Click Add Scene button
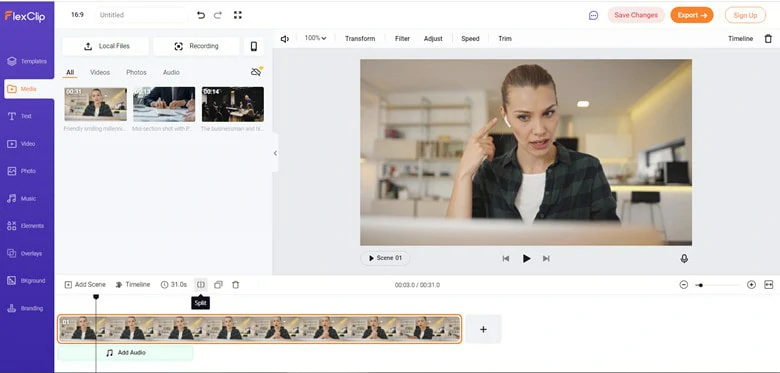 click(x=85, y=285)
